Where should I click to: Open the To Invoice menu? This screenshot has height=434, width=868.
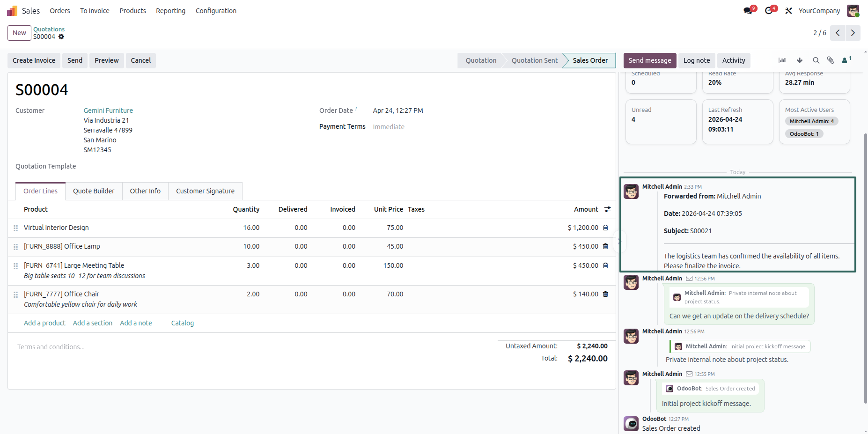(x=95, y=11)
